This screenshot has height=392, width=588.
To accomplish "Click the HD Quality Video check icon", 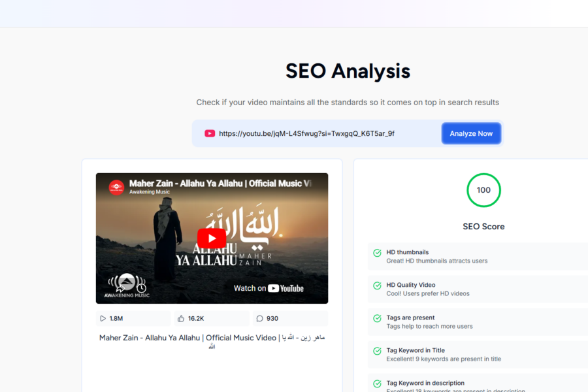I will 377,286.
